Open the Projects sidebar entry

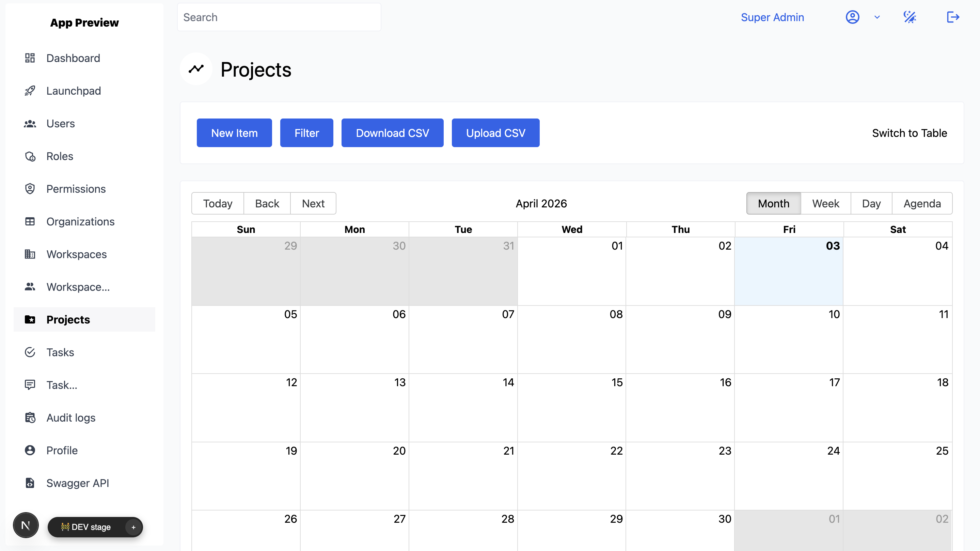pyautogui.click(x=68, y=319)
